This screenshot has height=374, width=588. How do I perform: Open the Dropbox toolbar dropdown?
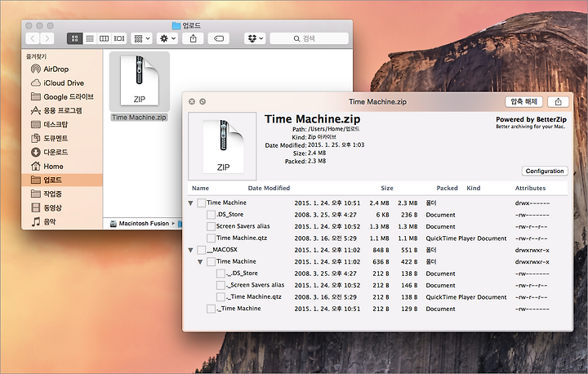(x=256, y=38)
